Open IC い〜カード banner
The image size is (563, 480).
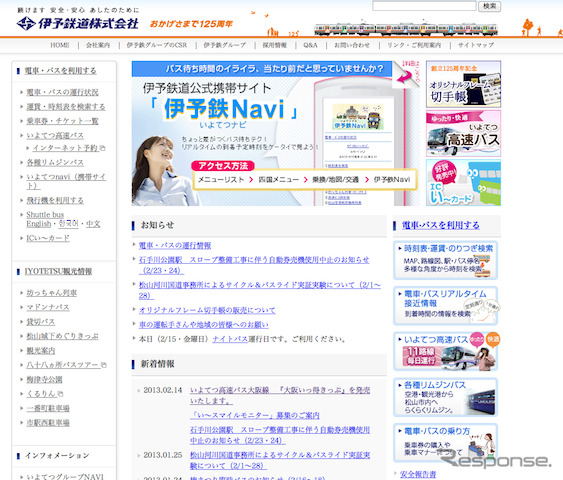tap(463, 182)
